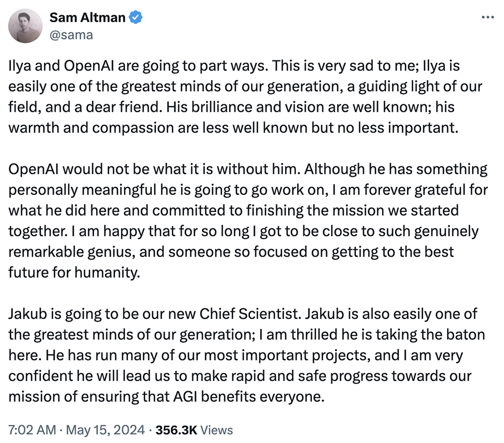Open the three-dot more options menu
The width and height of the screenshot is (504, 443).
488,17
